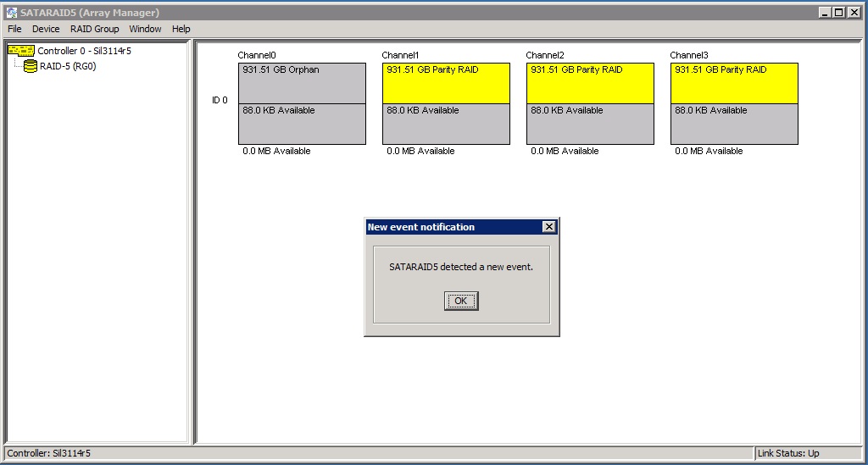The image size is (868, 465).
Task: Click Channel2 88.0 KB Available segment
Action: (590, 124)
